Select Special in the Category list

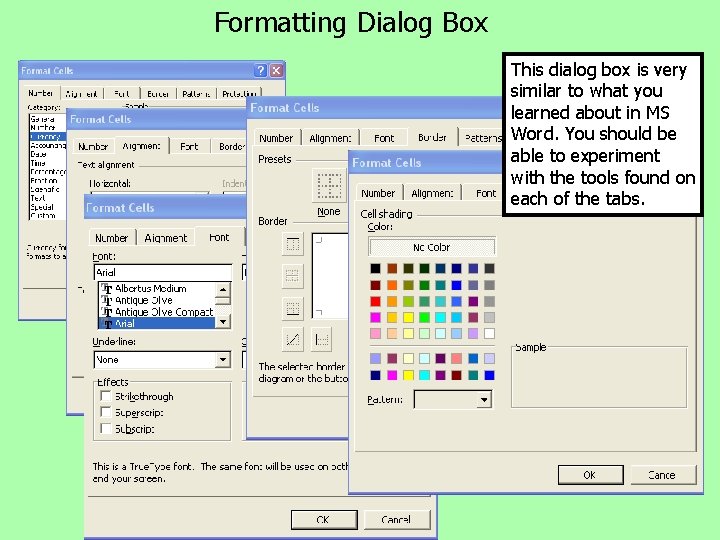tap(48, 207)
